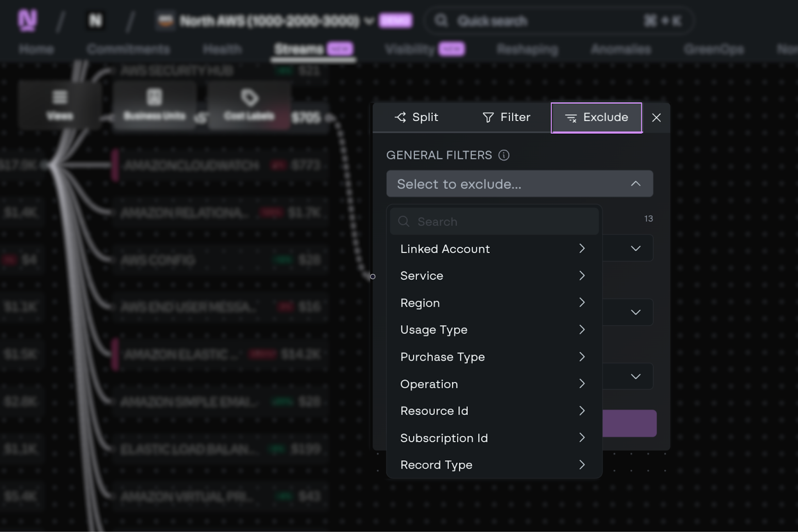This screenshot has width=798, height=532.
Task: Open the Anomalies section
Action: pos(620,49)
